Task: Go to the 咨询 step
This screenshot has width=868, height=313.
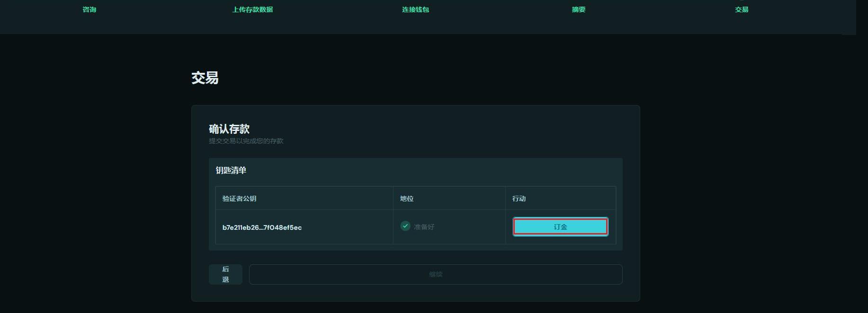Action: pos(89,9)
